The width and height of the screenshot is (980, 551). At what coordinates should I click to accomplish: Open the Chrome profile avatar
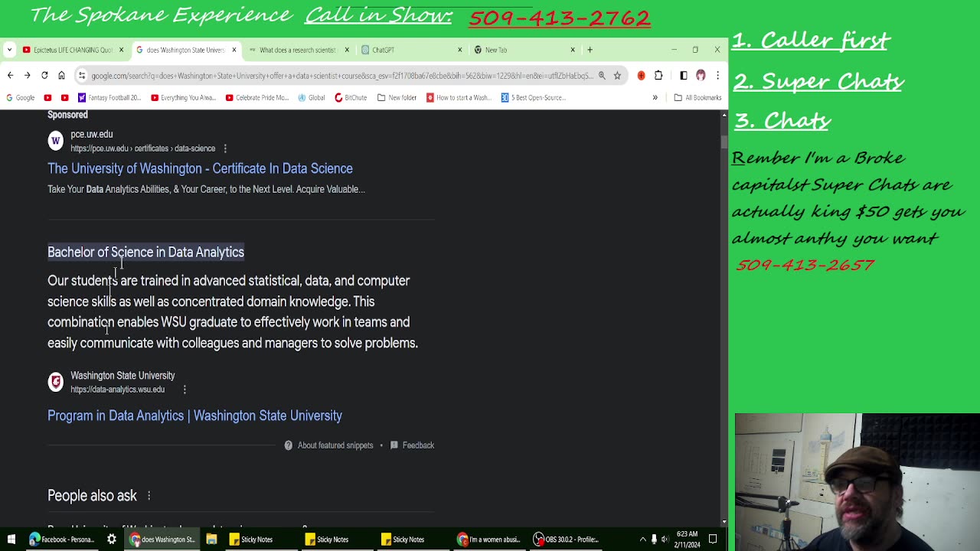click(x=701, y=75)
